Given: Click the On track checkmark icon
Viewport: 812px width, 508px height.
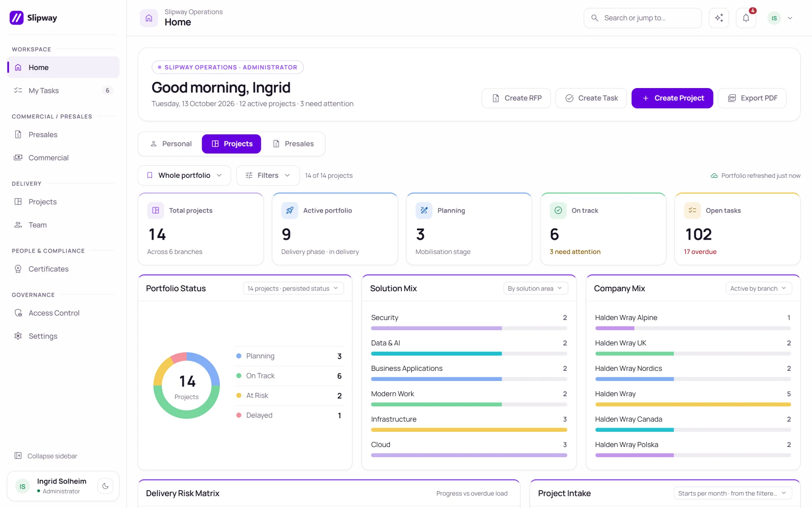Looking at the screenshot, I should click(x=558, y=210).
